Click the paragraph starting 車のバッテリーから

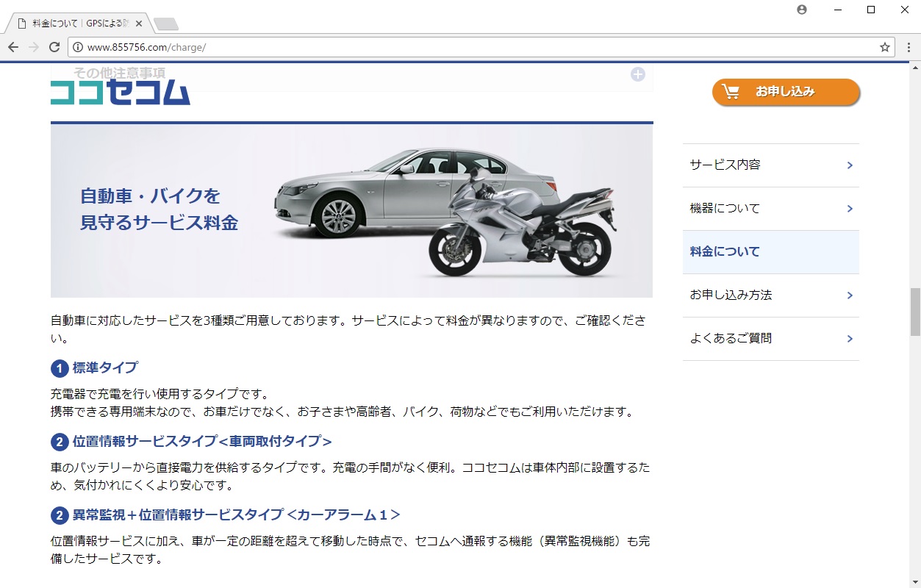coord(351,477)
